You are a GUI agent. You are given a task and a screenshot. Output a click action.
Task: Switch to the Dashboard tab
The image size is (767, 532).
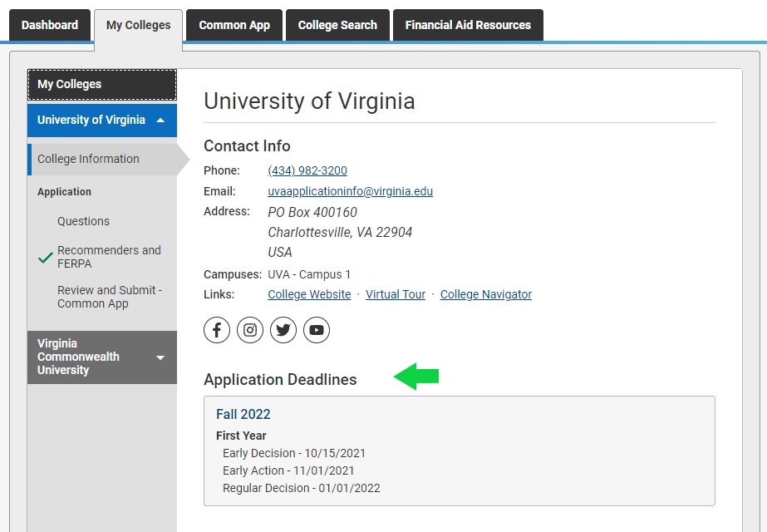[50, 25]
